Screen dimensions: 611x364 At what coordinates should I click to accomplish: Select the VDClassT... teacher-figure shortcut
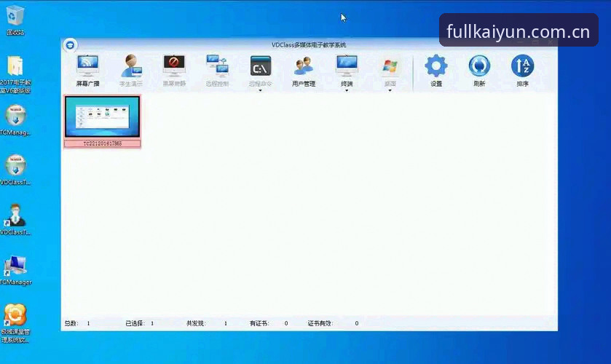point(15,219)
